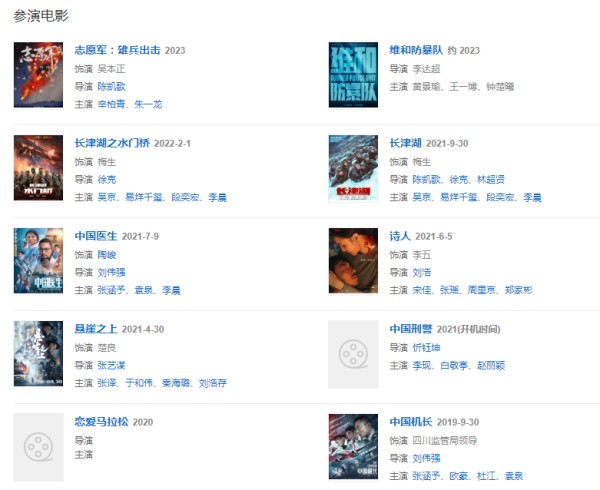Click the film reel placeholder for 恋爱马拉松

pyautogui.click(x=38, y=447)
